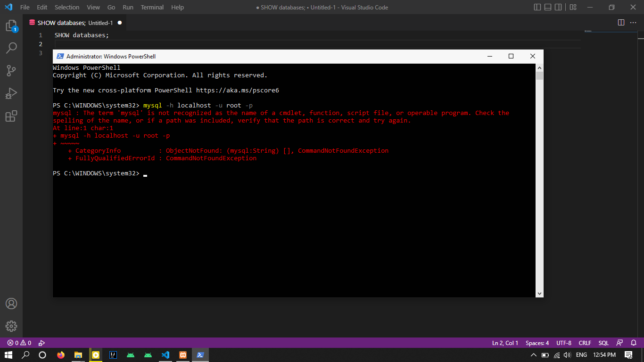Image resolution: width=644 pixels, height=362 pixels.
Task: Open the Terminal menu
Action: (x=152, y=7)
